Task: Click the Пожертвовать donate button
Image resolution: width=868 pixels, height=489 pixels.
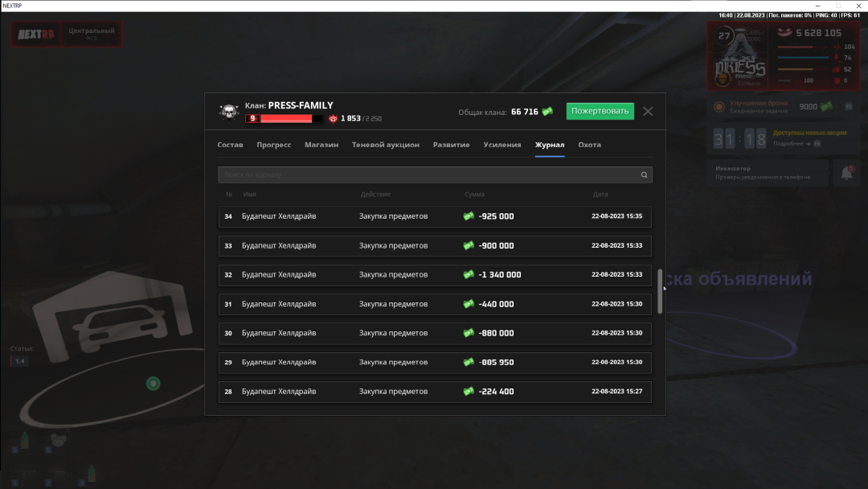Action: pos(600,111)
